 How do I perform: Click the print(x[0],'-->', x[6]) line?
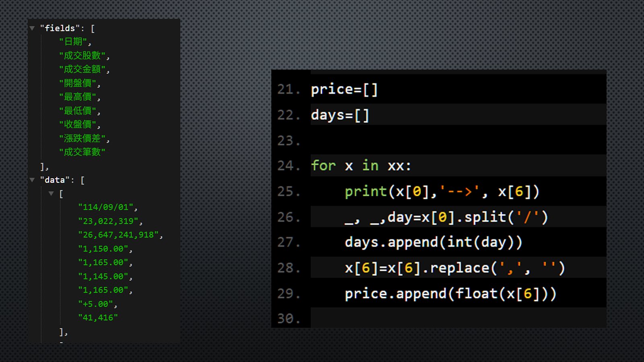[442, 192]
